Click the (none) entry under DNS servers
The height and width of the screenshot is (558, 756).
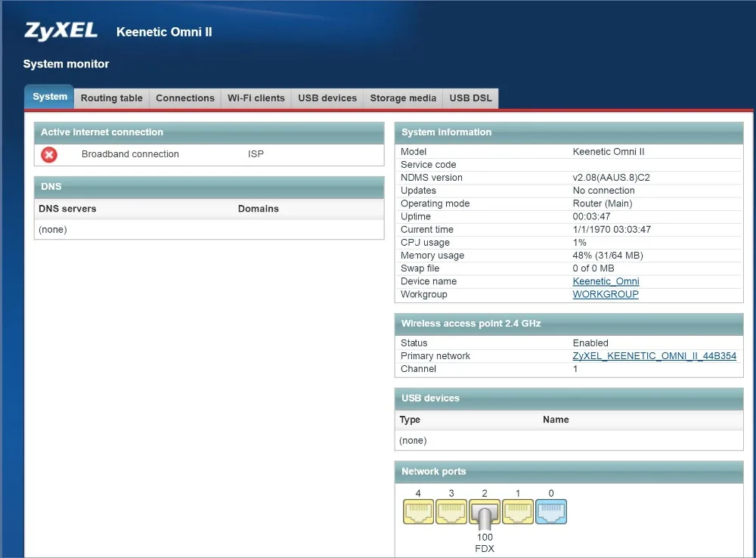[x=53, y=230]
